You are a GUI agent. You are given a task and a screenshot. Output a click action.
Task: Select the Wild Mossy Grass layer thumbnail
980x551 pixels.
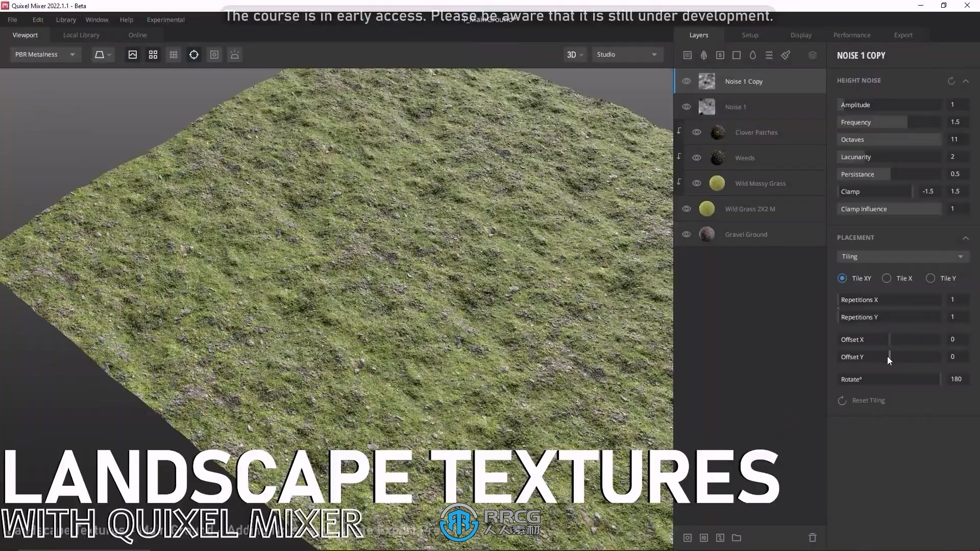tap(717, 183)
